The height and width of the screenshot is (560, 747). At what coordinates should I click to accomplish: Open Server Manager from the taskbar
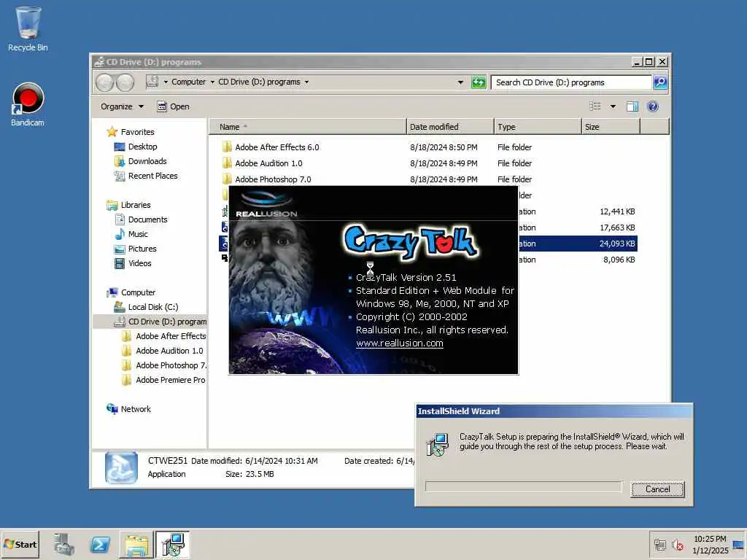(63, 544)
